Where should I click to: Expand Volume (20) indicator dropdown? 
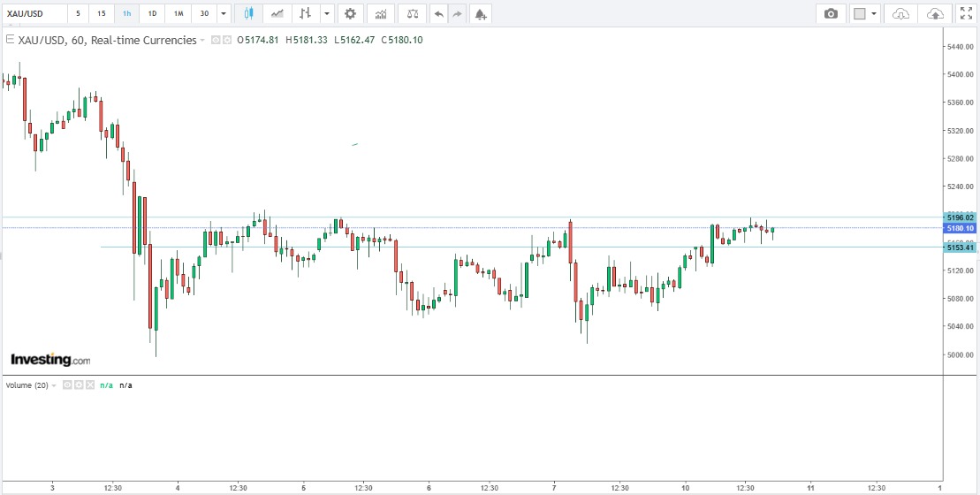point(53,385)
